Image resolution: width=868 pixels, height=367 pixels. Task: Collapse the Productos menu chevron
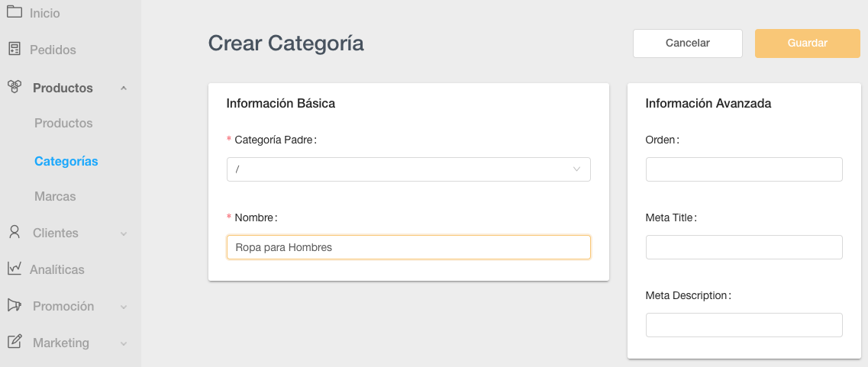(124, 89)
